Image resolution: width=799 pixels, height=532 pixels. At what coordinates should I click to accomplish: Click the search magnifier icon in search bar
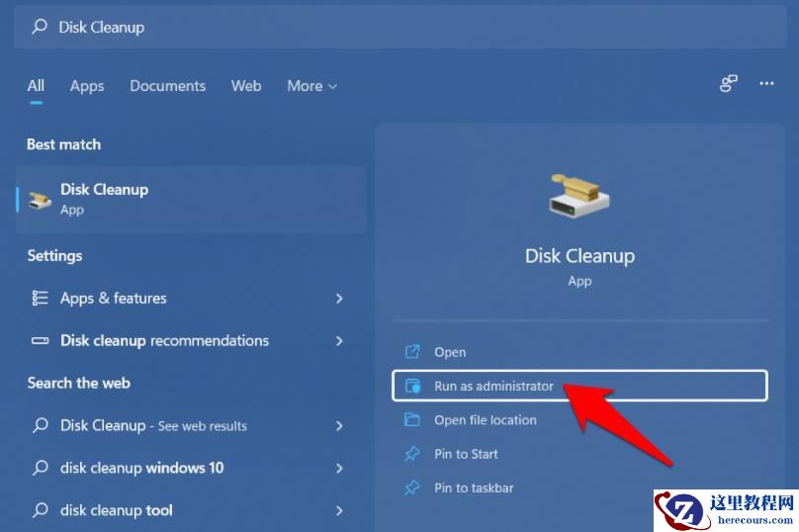[x=40, y=27]
